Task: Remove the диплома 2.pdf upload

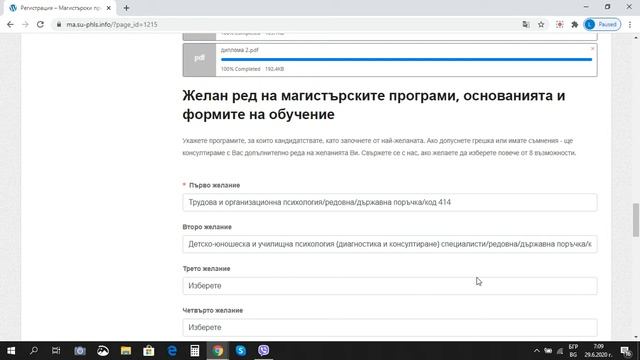Action: pyautogui.click(x=593, y=49)
